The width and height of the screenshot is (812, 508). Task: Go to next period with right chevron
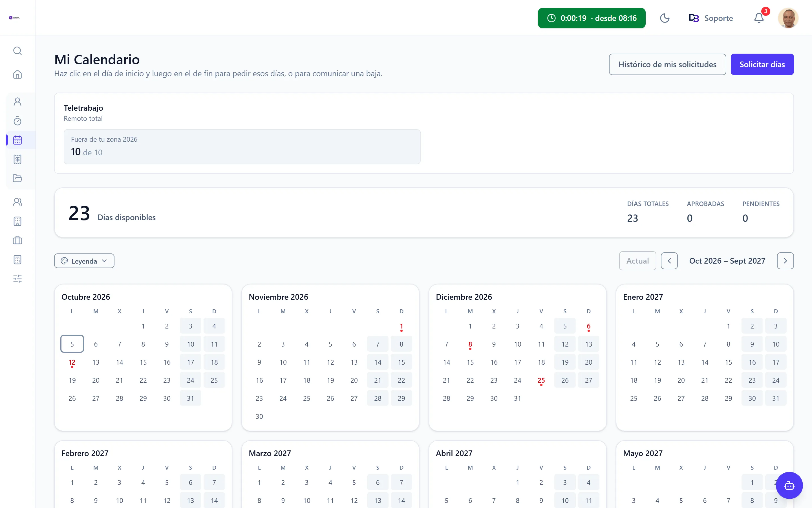click(785, 261)
